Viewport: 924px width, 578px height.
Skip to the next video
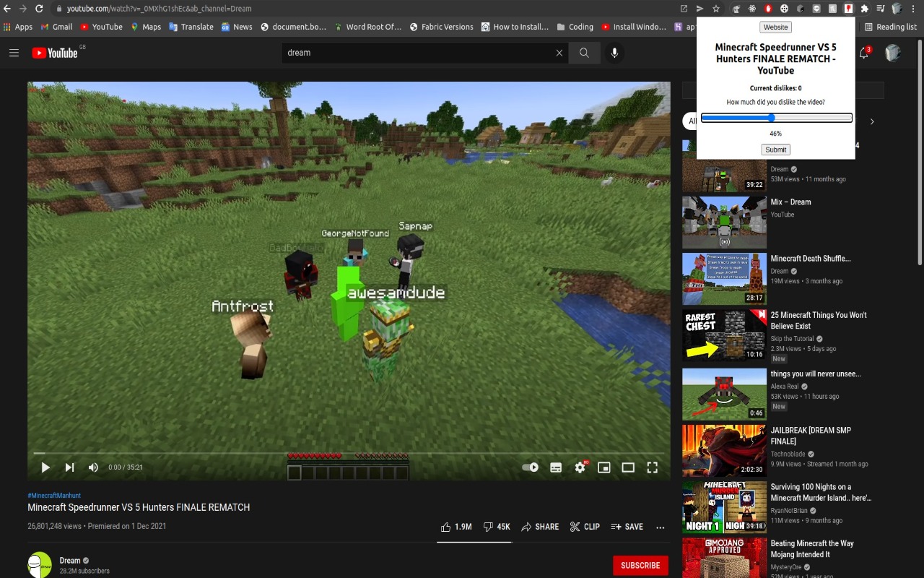(x=69, y=467)
